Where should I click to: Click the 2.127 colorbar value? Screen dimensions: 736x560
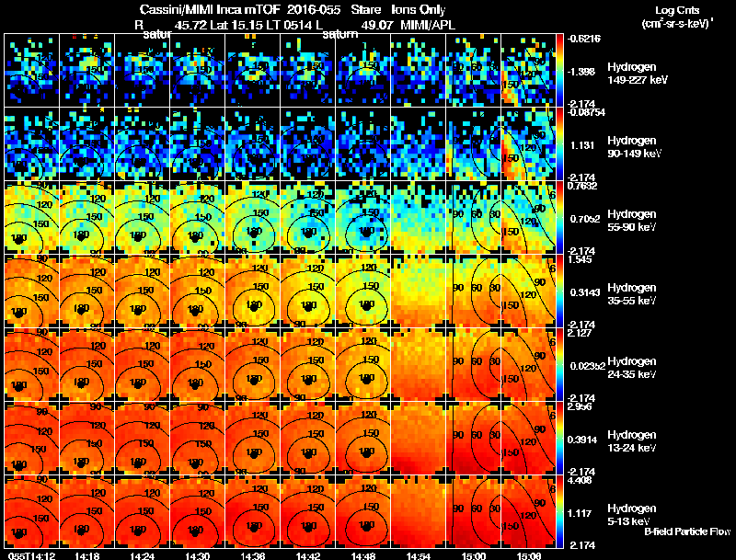[580, 333]
